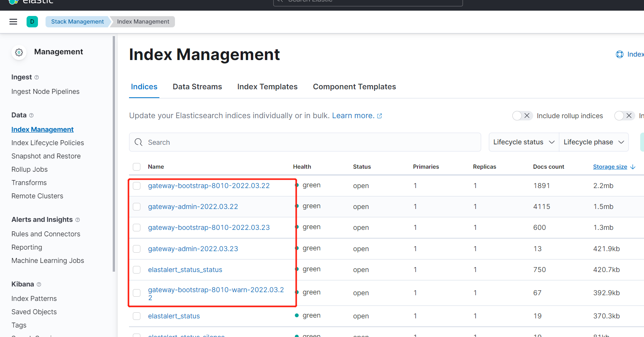Viewport: 644px width, 337px height.
Task: Open Saved Objects in sidebar
Action: click(34, 312)
